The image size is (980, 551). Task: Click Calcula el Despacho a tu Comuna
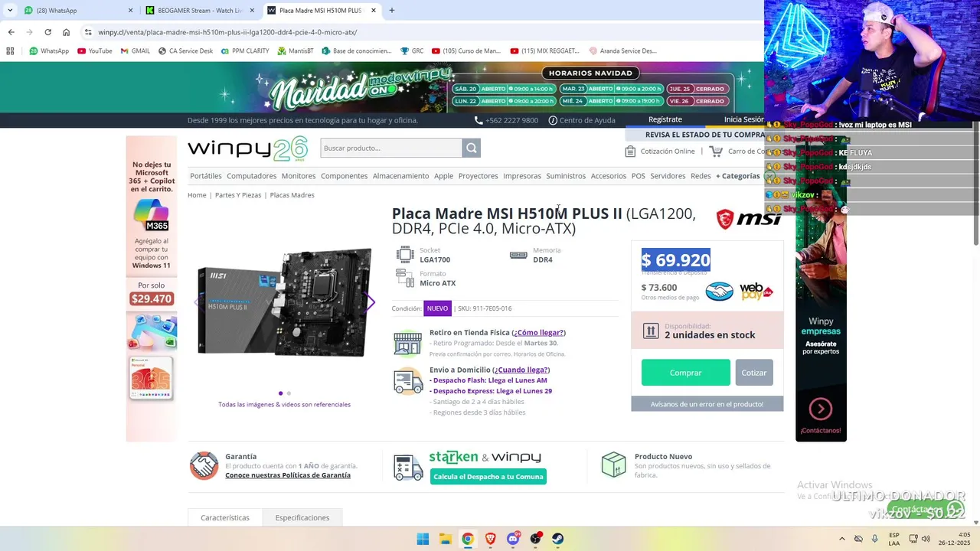point(488,477)
